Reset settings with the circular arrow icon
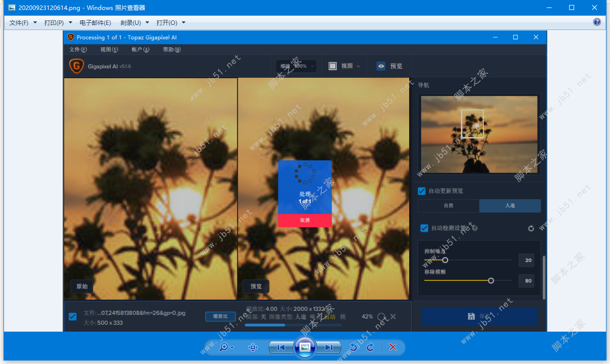Viewport: 610px width, 364px height. (531, 228)
